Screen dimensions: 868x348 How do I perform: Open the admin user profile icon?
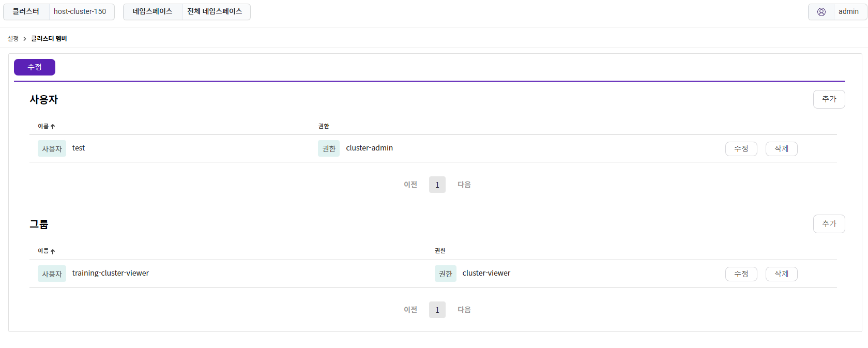pyautogui.click(x=821, y=12)
